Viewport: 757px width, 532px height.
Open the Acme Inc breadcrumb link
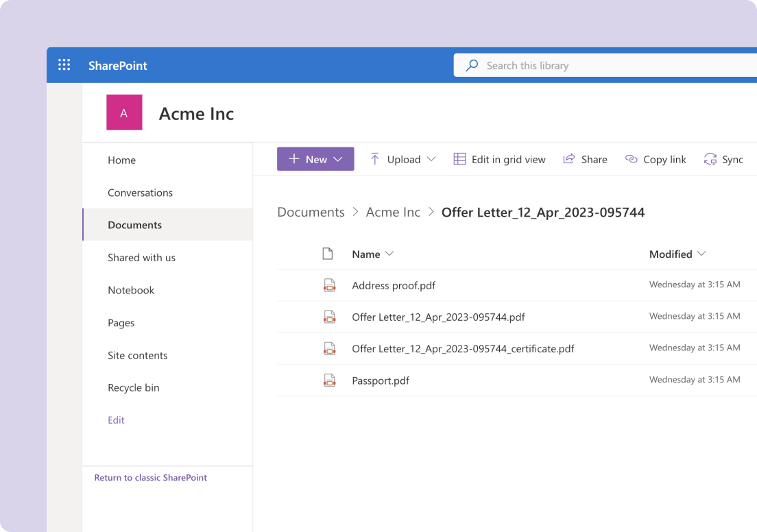[393, 212]
